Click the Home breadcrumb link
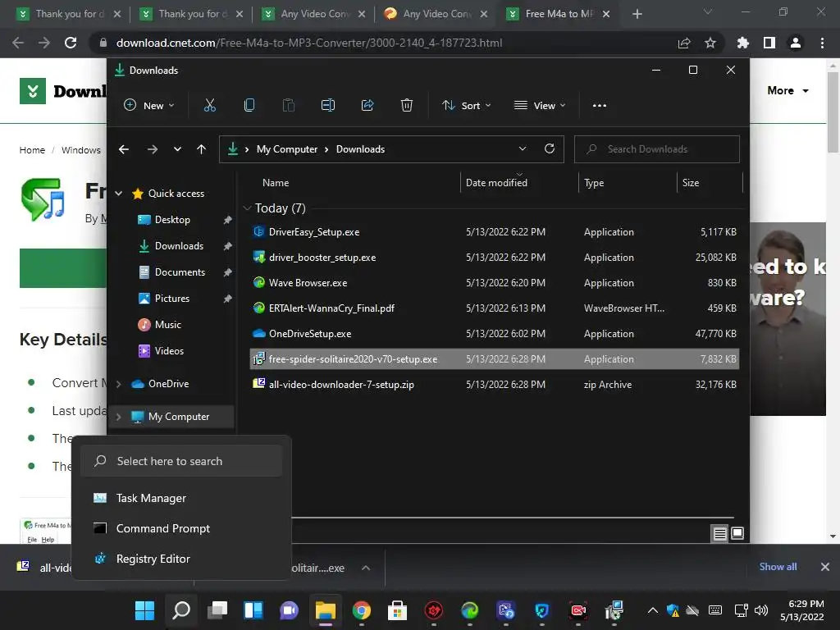The width and height of the screenshot is (840, 630). (32, 150)
